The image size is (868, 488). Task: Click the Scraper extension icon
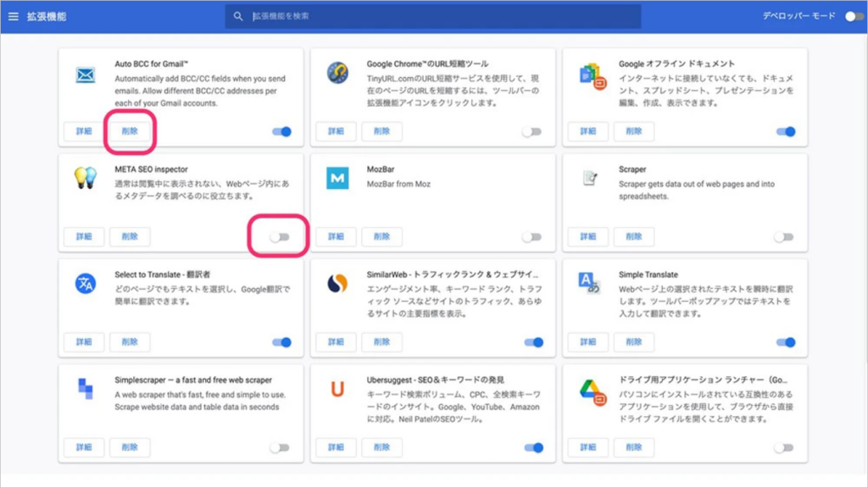click(x=590, y=178)
